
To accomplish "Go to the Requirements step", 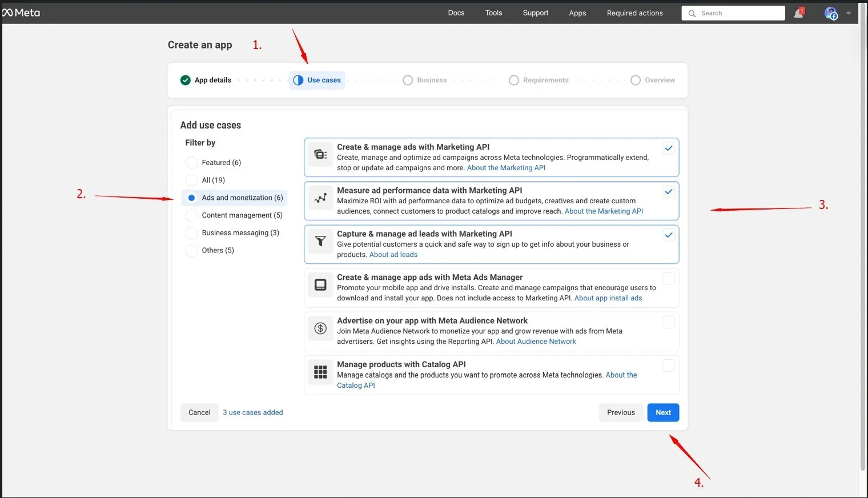I will 539,80.
